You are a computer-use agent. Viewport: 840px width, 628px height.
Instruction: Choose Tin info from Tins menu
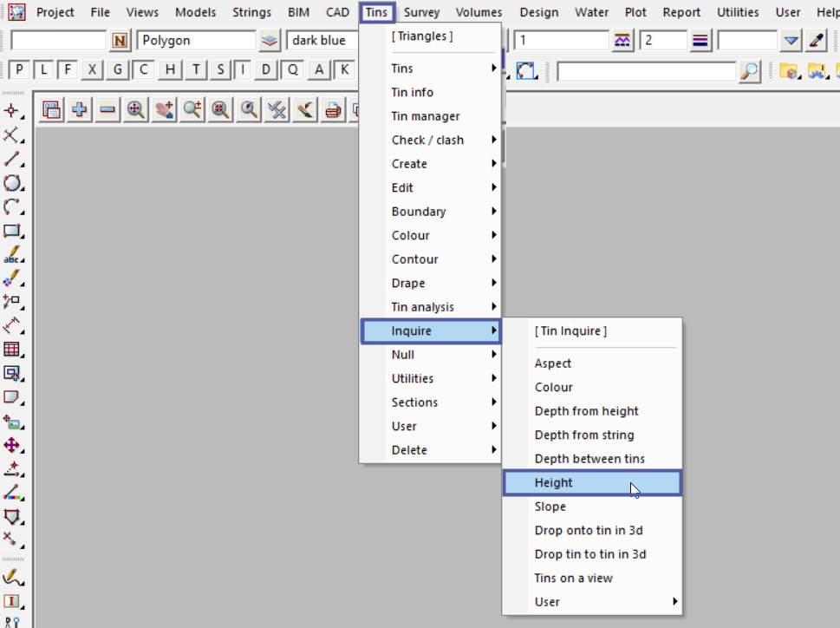pos(413,92)
